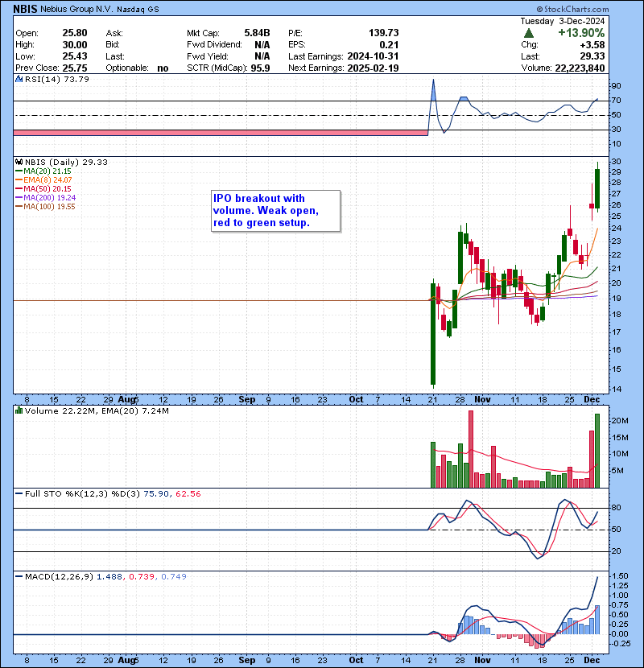Click the 14 mark on the price axis

[x=617, y=389]
